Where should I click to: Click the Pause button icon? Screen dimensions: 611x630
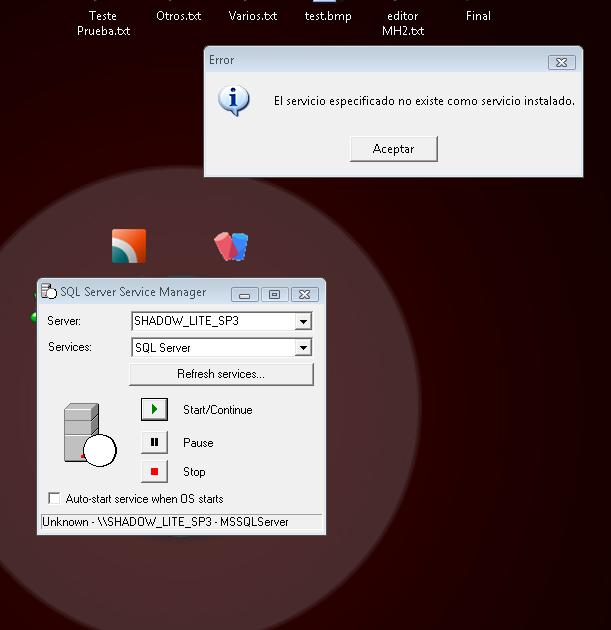(x=154, y=442)
